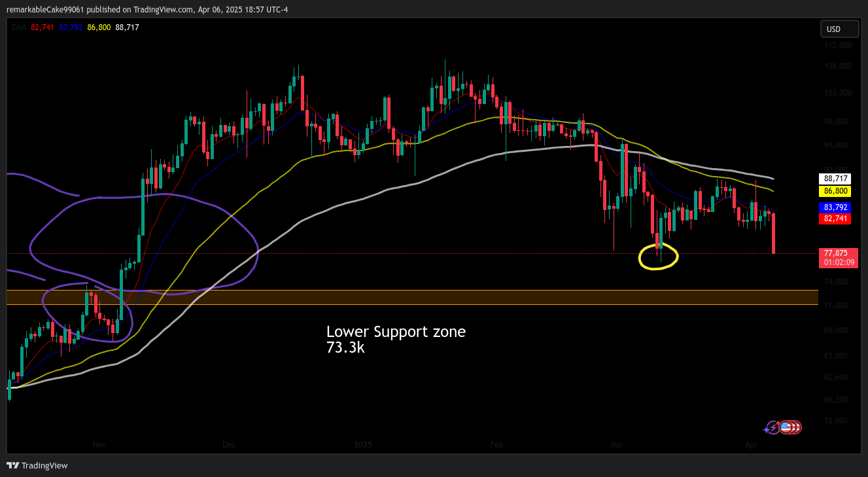Select red 82,741 value in EMA legend
Viewport: 868px width, 477px height.
(43, 27)
